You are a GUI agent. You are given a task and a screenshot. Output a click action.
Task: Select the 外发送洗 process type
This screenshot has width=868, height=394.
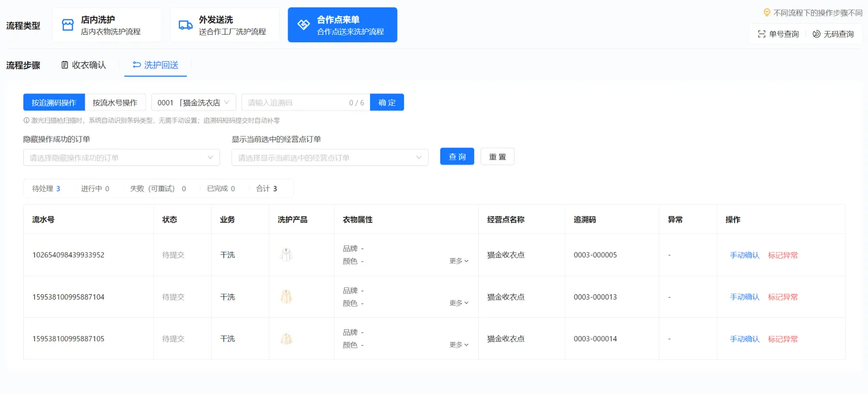pos(225,25)
